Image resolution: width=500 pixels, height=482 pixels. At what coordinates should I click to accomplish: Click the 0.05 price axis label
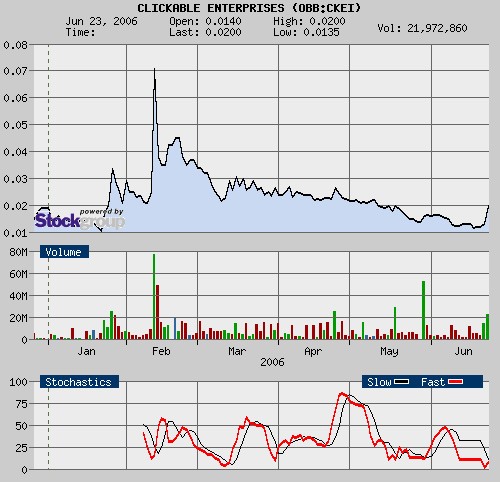[x=15, y=125]
